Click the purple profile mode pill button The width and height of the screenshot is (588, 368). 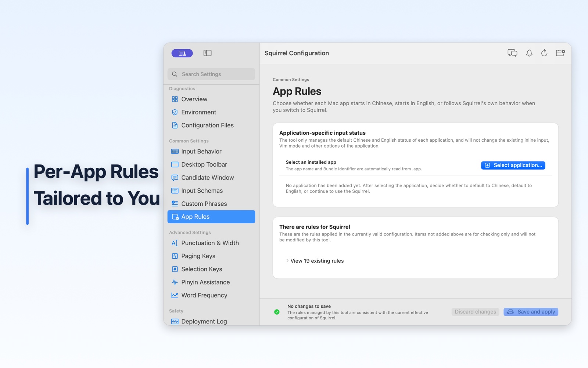[182, 53]
